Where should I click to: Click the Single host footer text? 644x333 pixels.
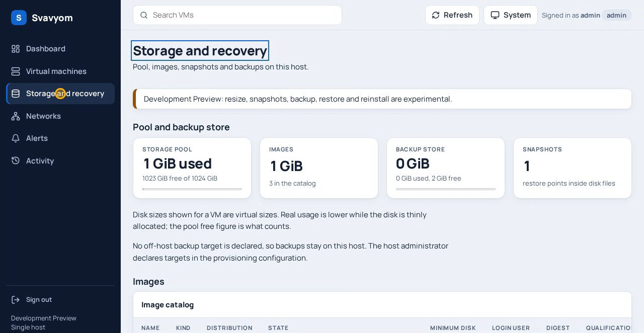[28, 327]
